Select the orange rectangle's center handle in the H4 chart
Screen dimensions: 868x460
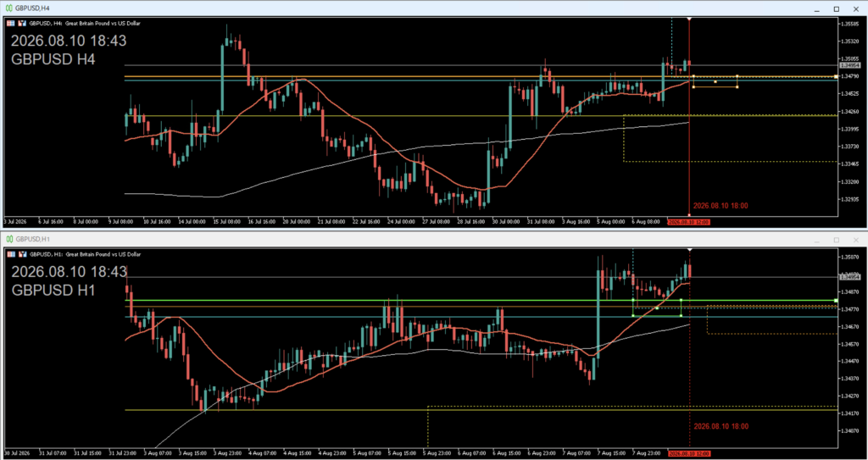tap(715, 81)
